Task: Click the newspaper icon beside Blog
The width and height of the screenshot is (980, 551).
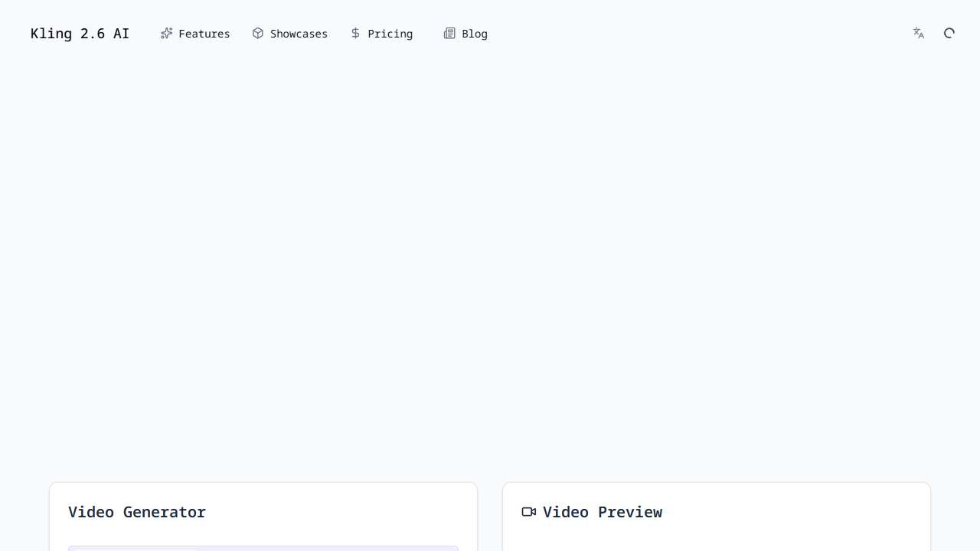Action: coord(449,34)
